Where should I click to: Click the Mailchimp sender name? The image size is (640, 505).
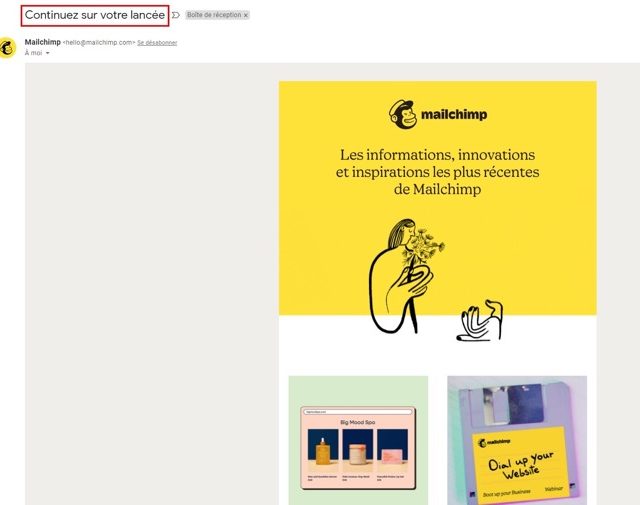(x=42, y=42)
